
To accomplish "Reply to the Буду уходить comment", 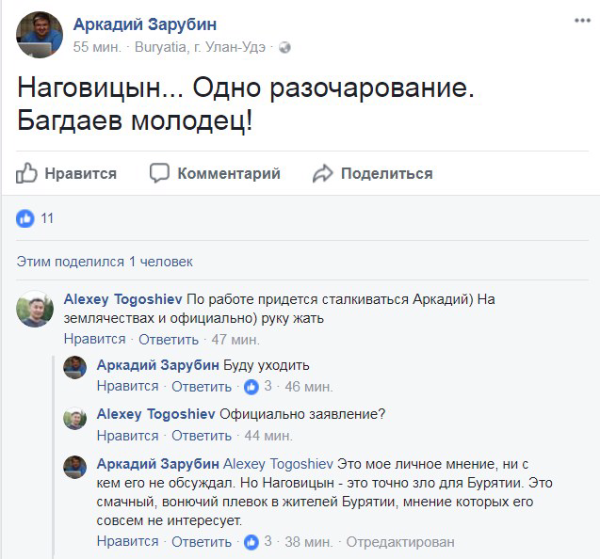I will pos(201,386).
